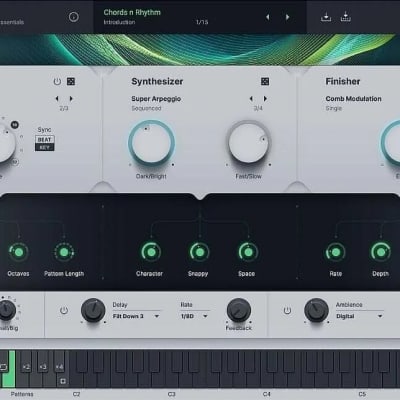Click the Delay amount knob
The width and height of the screenshot is (400, 400).
93,310
